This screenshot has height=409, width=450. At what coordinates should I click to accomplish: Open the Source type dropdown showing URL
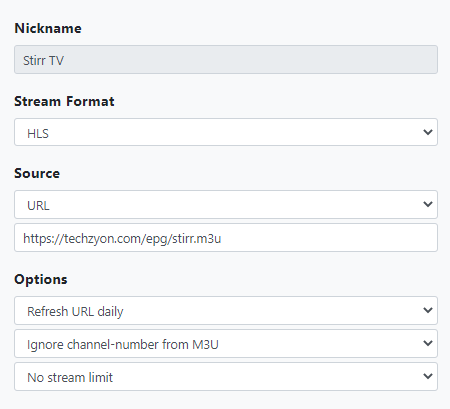pos(226,204)
